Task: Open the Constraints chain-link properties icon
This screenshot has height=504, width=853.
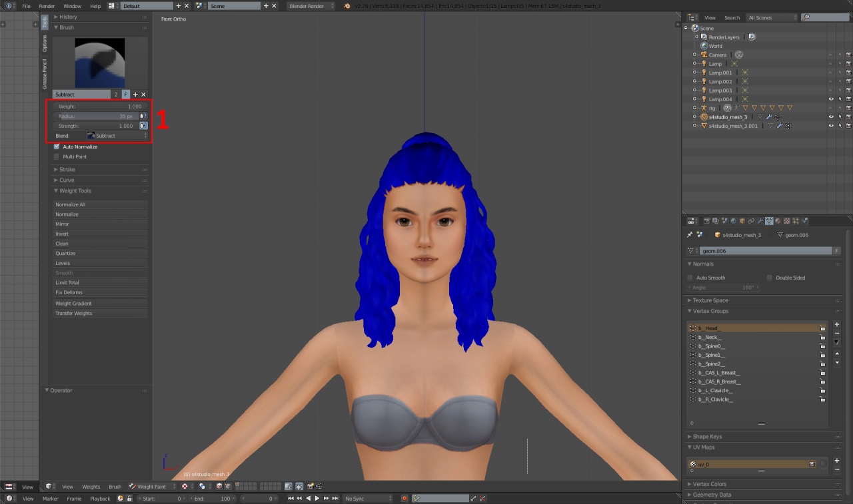Action: [751, 220]
